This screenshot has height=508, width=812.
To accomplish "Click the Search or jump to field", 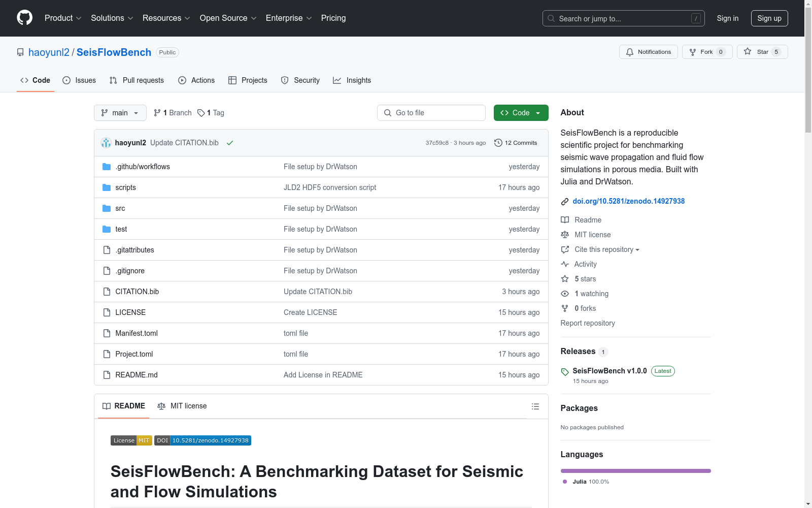I will pyautogui.click(x=624, y=18).
